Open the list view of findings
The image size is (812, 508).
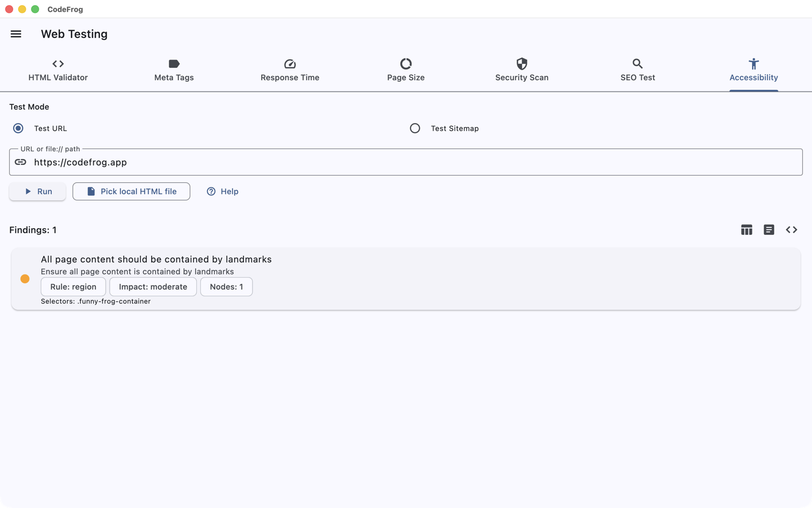769,230
